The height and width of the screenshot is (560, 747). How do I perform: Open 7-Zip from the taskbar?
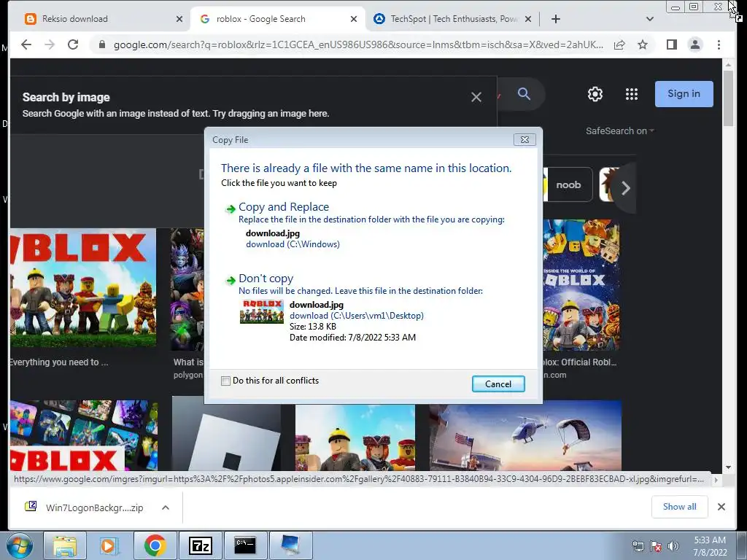pyautogui.click(x=200, y=545)
